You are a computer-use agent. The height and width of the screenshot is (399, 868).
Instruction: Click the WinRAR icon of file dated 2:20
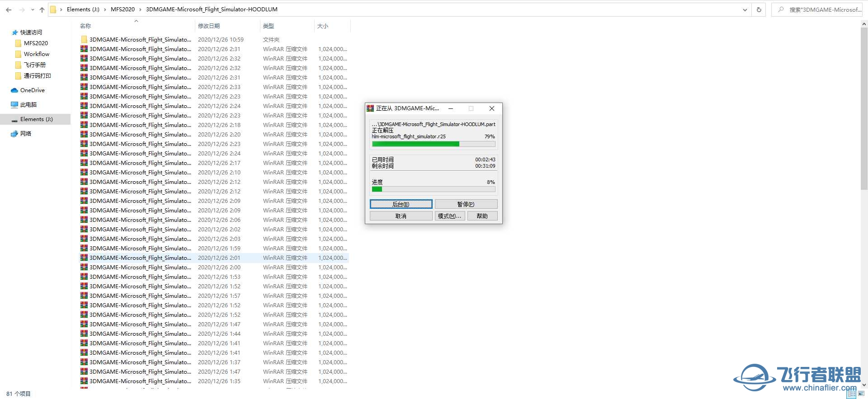84,134
